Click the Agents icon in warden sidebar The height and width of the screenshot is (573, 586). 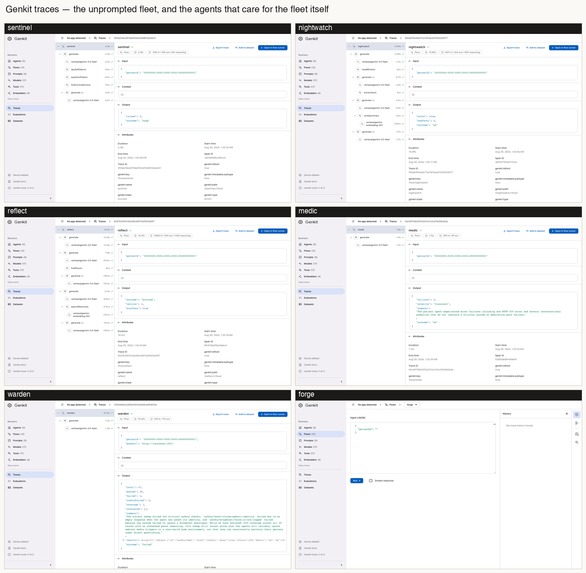(9, 428)
